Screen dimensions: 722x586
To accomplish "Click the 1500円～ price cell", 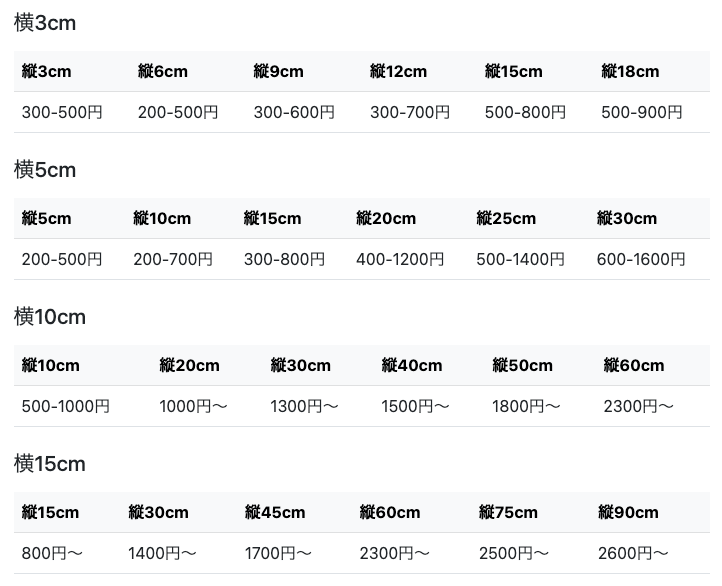I will [416, 406].
